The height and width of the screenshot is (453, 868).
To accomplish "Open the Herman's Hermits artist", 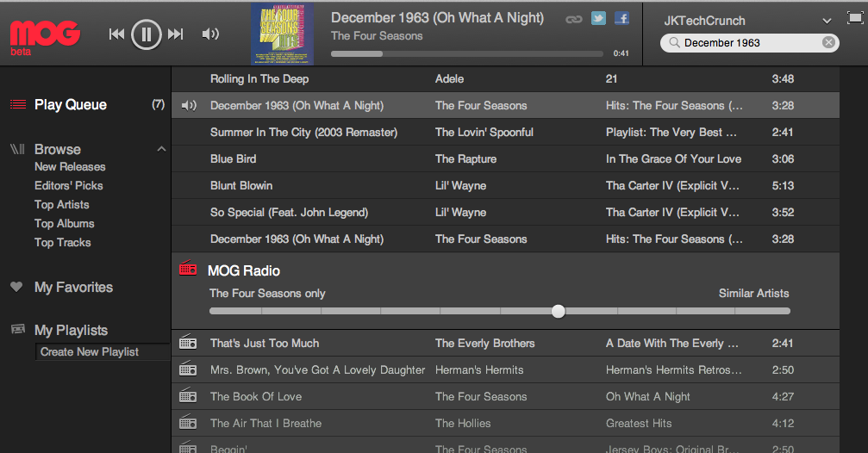I will [479, 370].
